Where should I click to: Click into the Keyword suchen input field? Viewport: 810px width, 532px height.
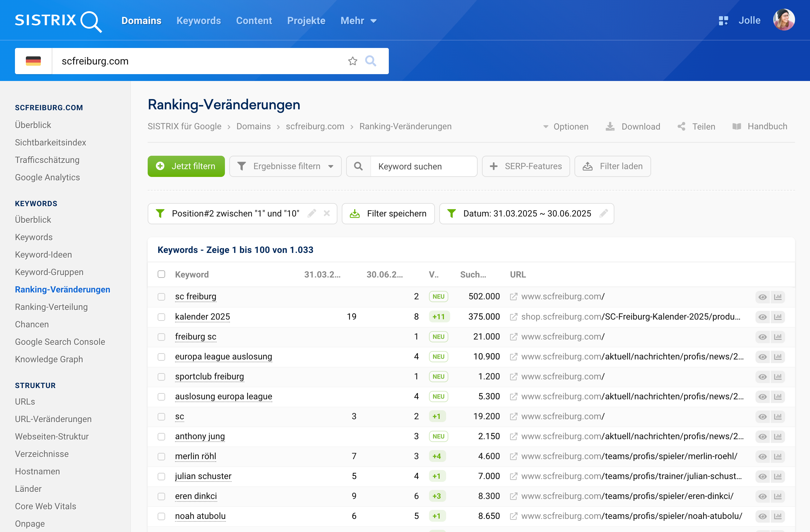[x=423, y=166]
